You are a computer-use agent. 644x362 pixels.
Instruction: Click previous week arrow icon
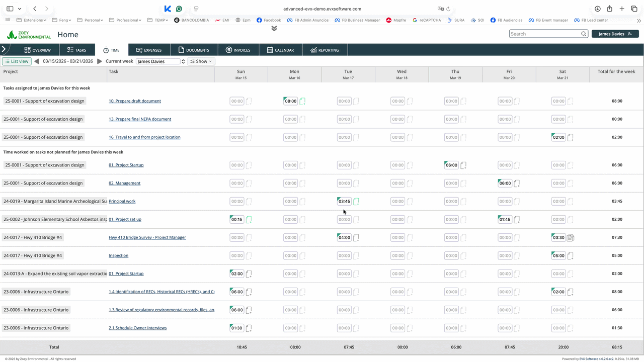click(x=37, y=61)
